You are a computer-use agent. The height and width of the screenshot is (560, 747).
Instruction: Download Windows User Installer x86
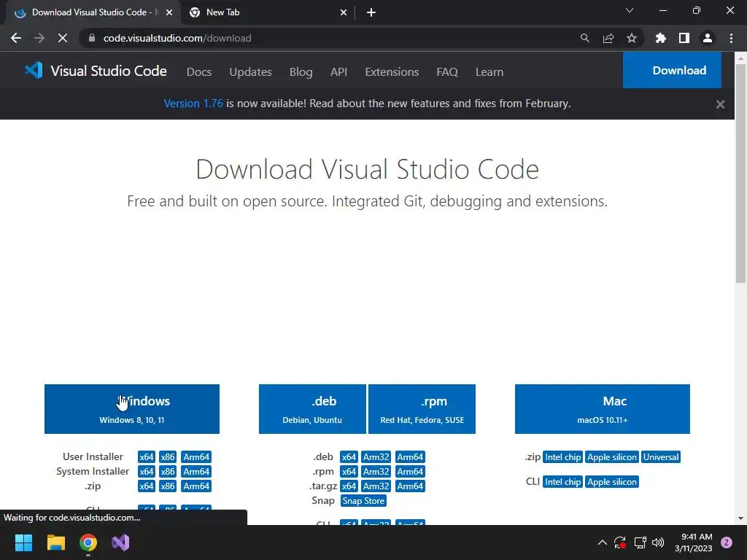tap(168, 457)
